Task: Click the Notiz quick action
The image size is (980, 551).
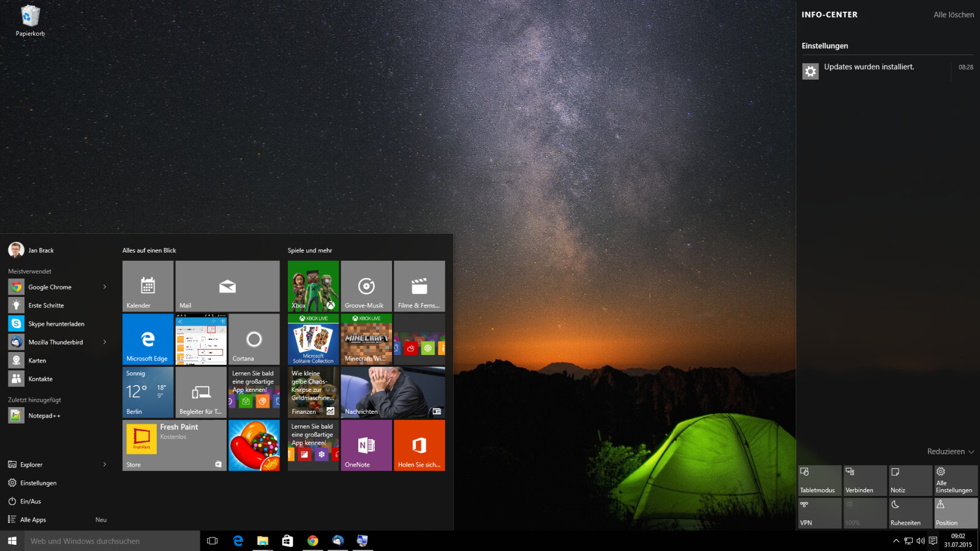Action: click(910, 481)
